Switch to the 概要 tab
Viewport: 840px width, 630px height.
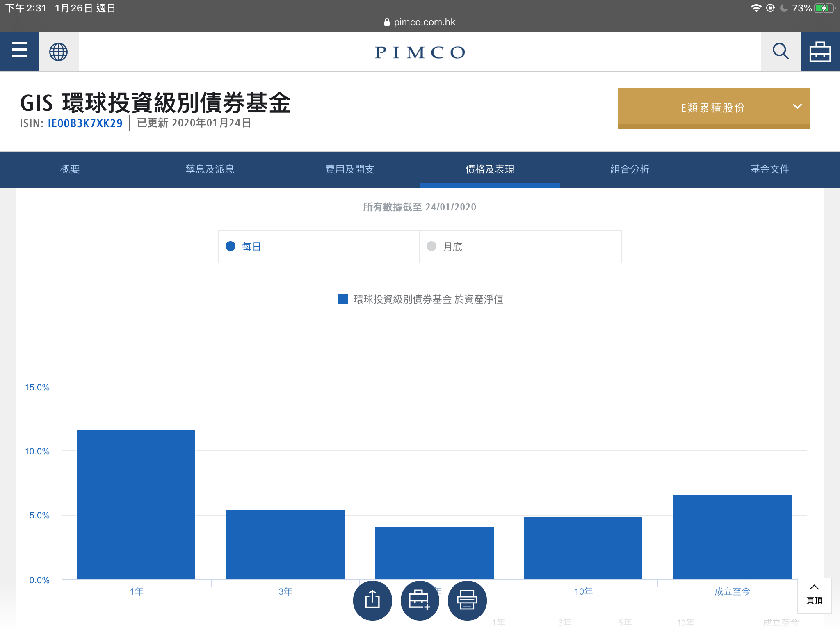pyautogui.click(x=70, y=169)
